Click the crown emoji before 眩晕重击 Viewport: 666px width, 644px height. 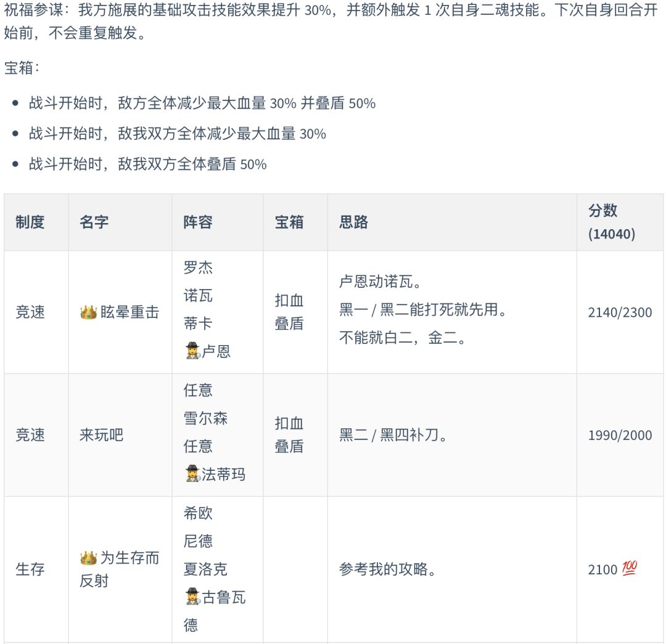tap(88, 312)
